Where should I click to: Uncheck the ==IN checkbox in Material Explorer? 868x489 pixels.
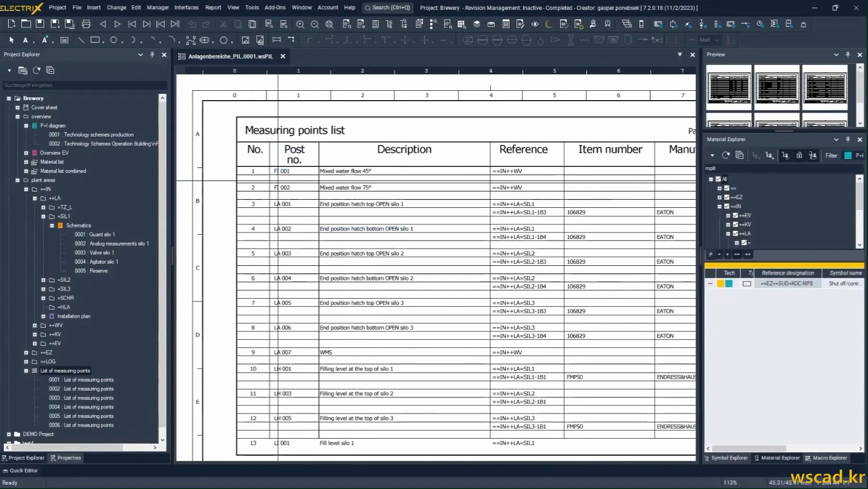point(727,206)
